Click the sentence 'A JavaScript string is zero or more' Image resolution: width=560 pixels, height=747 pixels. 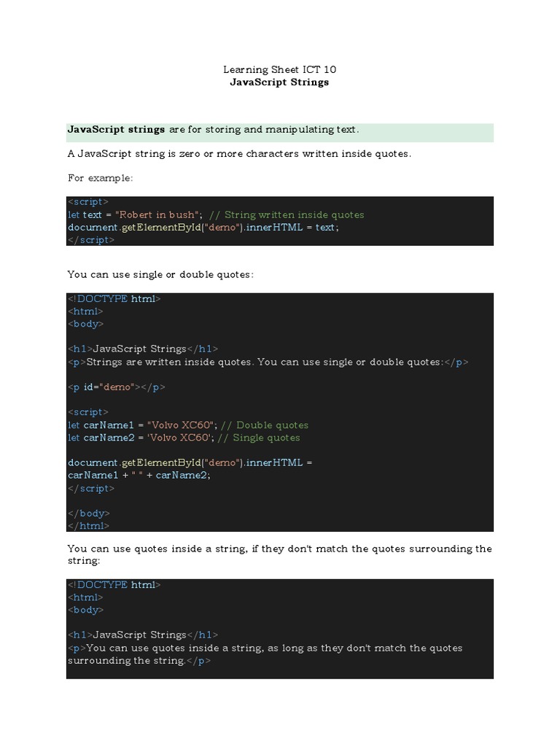pyautogui.click(x=239, y=154)
